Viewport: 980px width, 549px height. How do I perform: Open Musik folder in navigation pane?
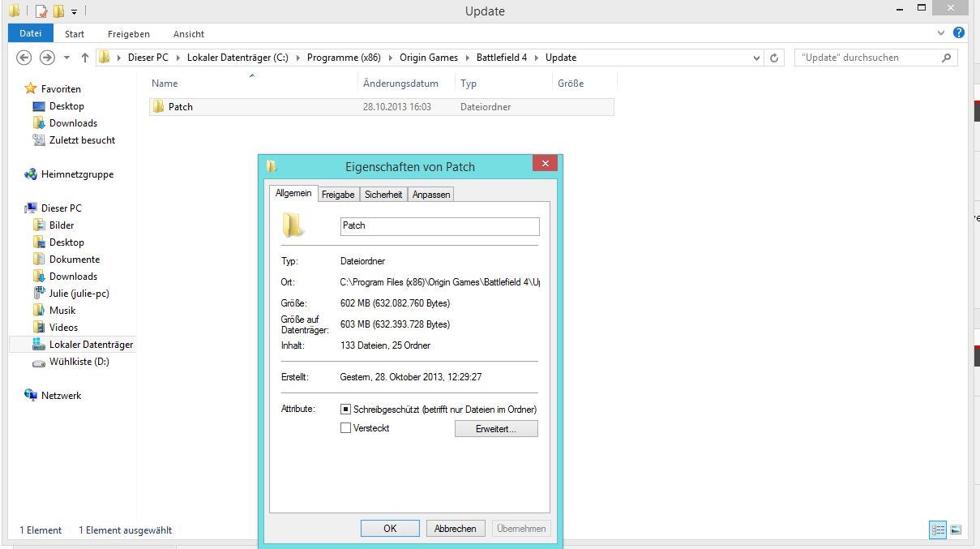coord(62,311)
